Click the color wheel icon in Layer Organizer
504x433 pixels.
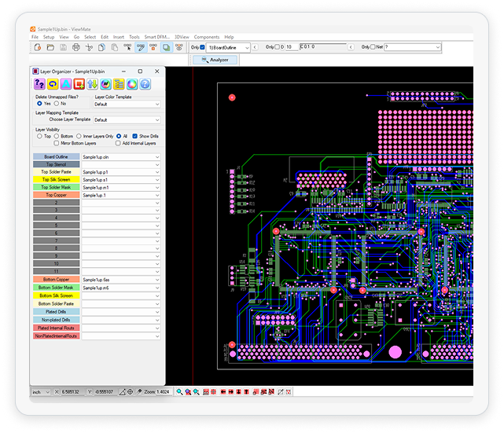click(x=132, y=83)
